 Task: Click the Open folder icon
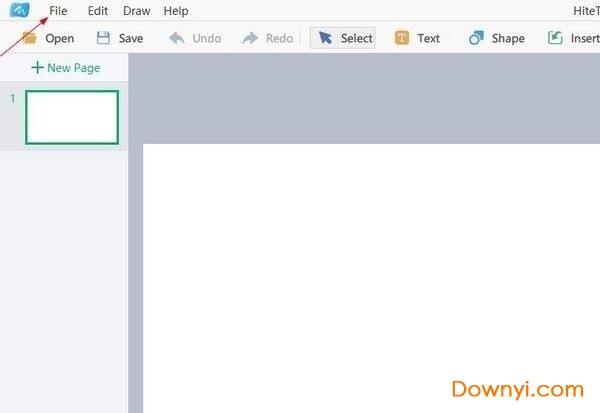[30, 38]
